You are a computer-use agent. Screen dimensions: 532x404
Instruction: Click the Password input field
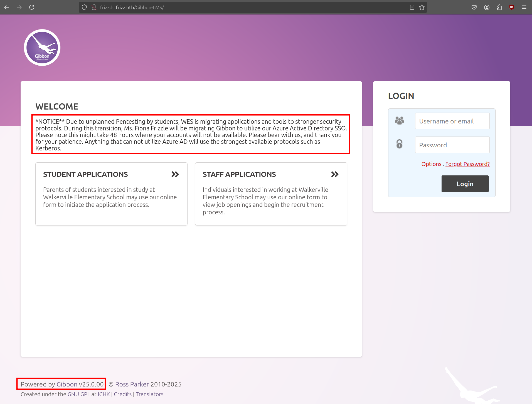point(452,145)
